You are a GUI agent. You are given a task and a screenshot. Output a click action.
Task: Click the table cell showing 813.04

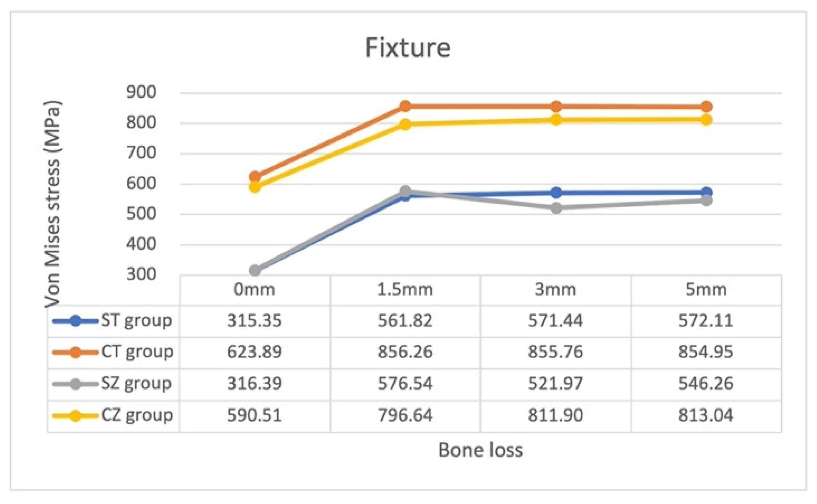click(x=706, y=415)
